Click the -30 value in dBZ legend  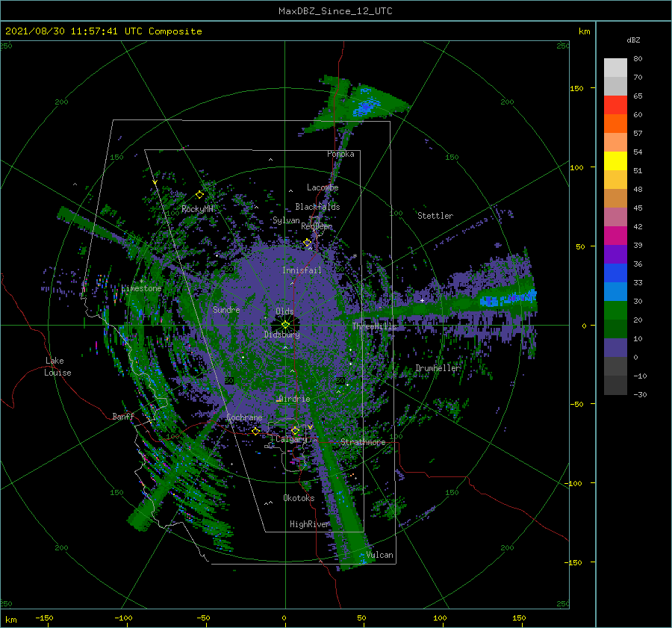640,394
